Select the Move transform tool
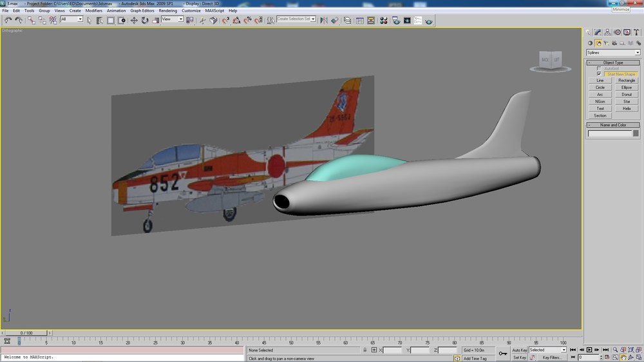 (134, 20)
